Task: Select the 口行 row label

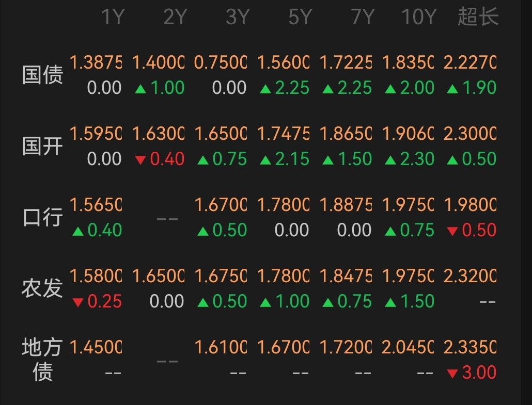Action: click(x=42, y=218)
